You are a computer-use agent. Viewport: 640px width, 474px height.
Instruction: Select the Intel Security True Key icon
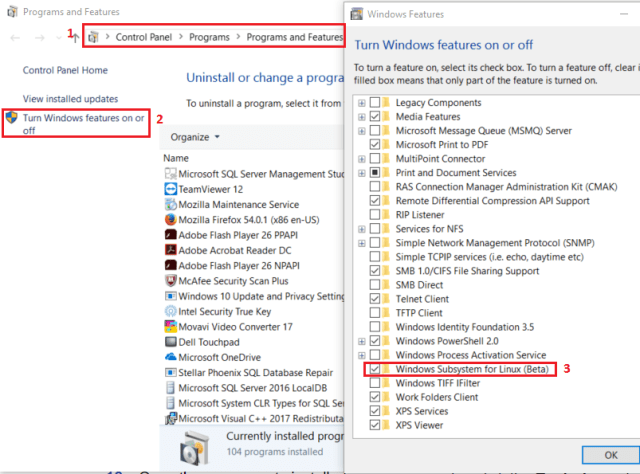[170, 311]
